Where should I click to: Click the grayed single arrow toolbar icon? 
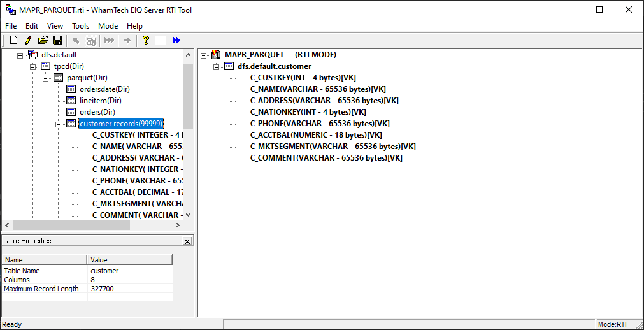127,40
